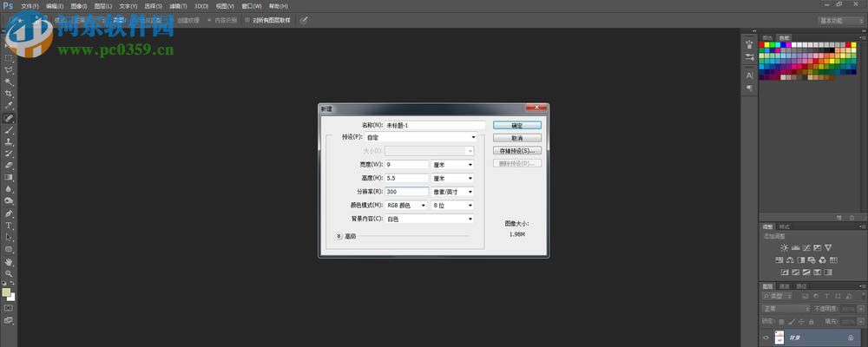Add Gradient Map adjustment icon
This screenshot has width=868, height=347.
[x=828, y=272]
